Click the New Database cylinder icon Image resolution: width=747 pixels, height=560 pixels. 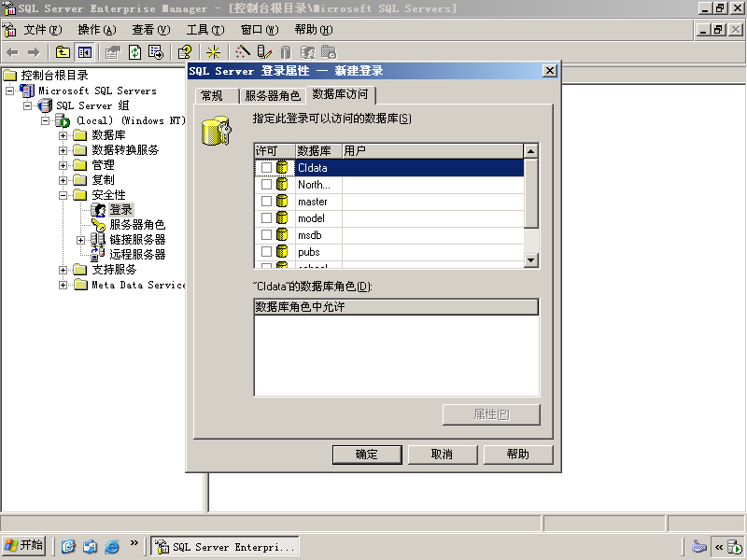[x=286, y=52]
